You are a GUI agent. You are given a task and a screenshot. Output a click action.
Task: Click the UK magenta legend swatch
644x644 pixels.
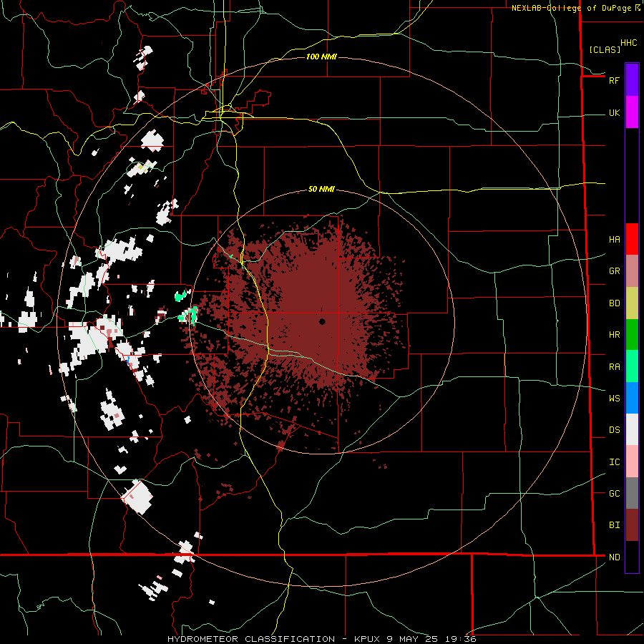632,112
